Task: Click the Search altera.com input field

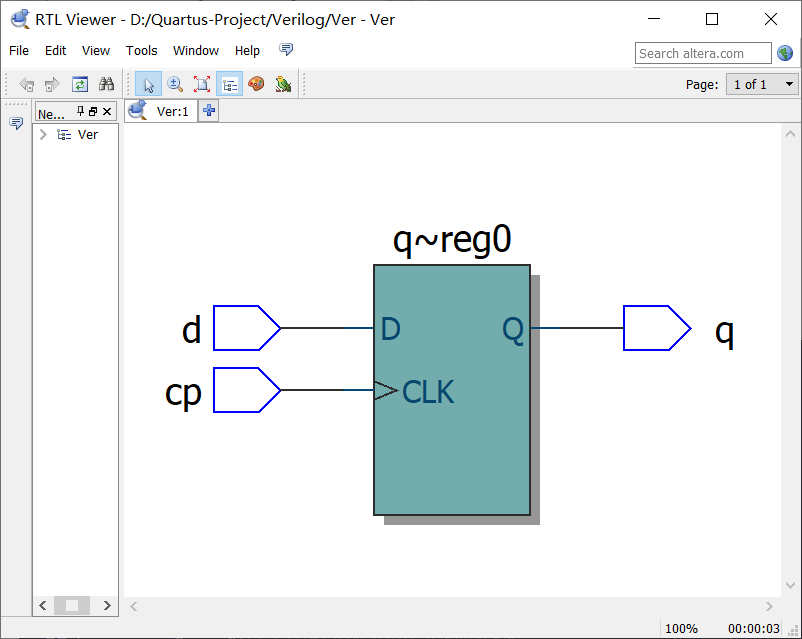Action: [x=702, y=53]
